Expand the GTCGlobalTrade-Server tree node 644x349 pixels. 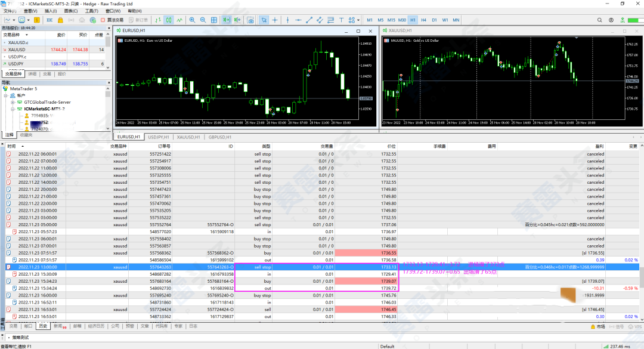13,102
